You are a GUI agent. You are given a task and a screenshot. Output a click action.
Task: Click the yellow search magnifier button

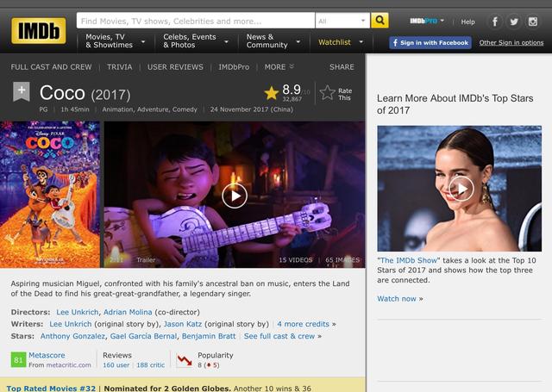pos(379,21)
